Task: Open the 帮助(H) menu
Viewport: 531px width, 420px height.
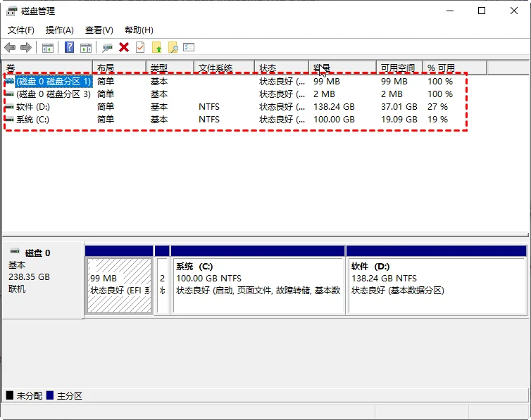Action: pyautogui.click(x=139, y=30)
